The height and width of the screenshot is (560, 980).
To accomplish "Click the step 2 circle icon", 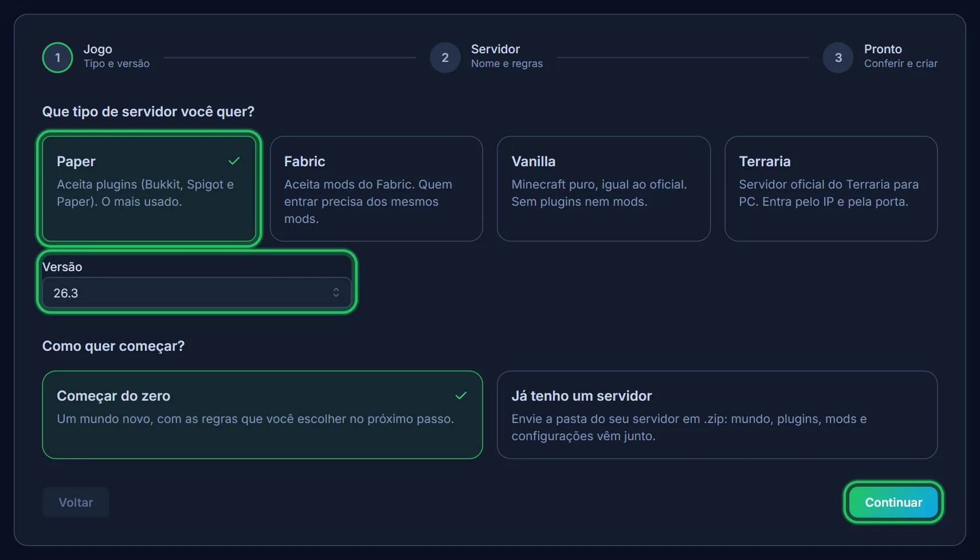I will tap(445, 57).
